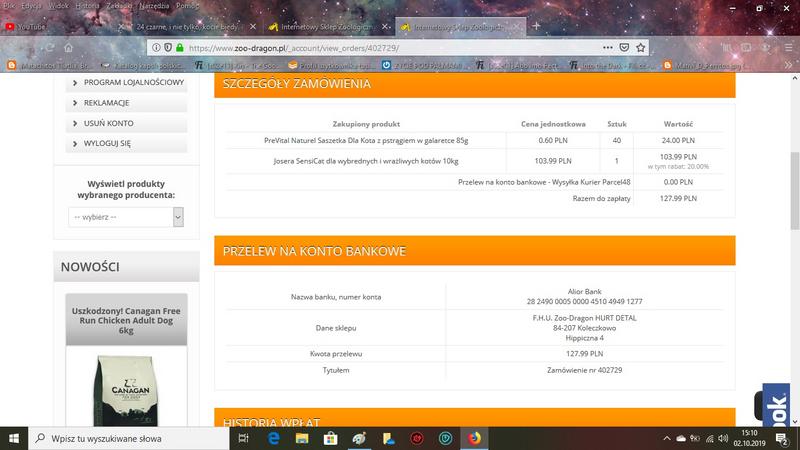Open the Facebook side widget tab
800x450 pixels.
[x=776, y=406]
